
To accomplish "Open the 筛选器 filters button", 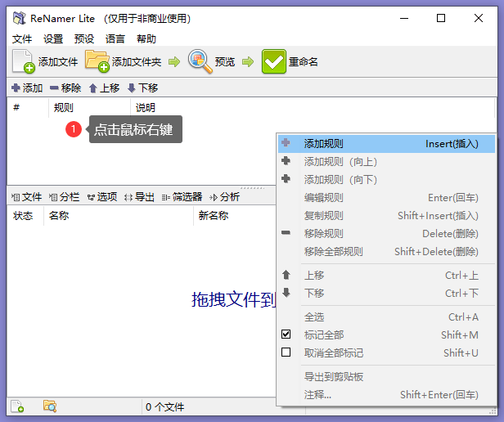I will (182, 197).
